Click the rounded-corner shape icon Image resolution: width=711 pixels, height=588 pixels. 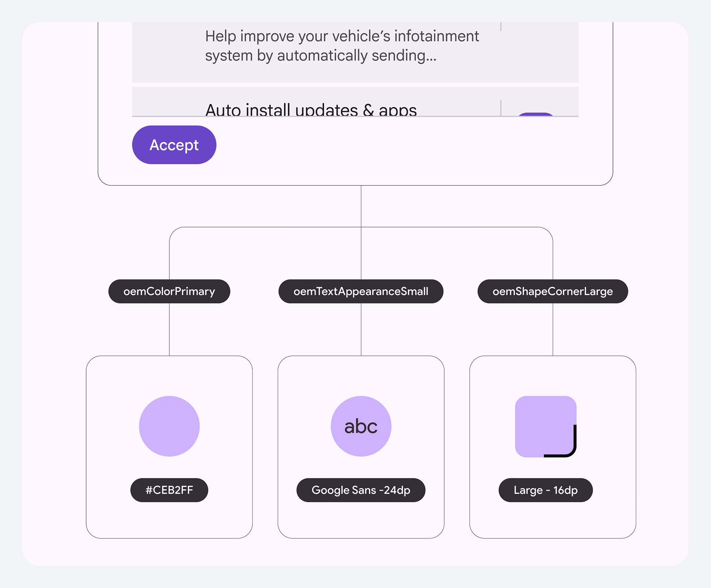[546, 426]
